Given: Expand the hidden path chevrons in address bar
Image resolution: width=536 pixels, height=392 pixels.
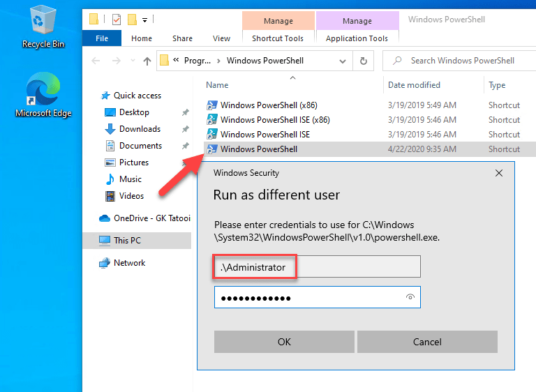Looking at the screenshot, I should click(x=176, y=60).
